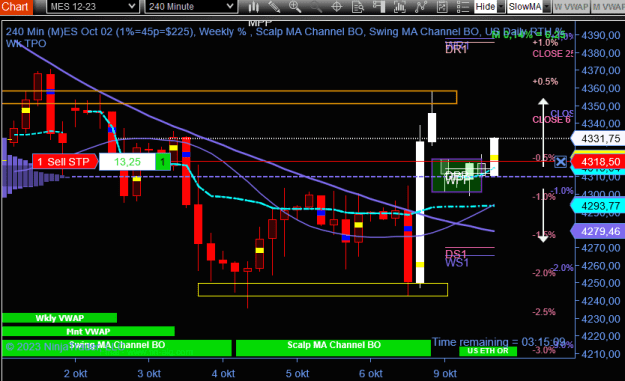The height and width of the screenshot is (381, 625).
Task: Click the 5 okt date label
Action: pyautogui.click(x=297, y=373)
